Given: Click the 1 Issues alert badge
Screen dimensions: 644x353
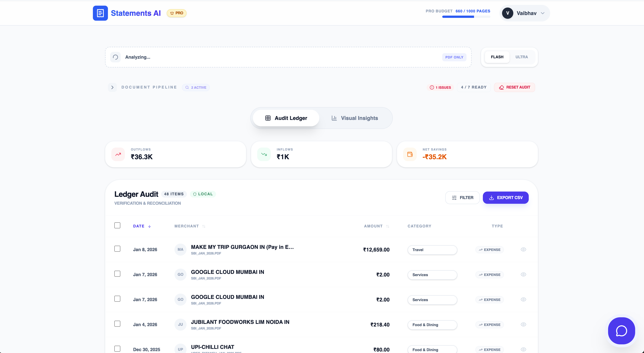Looking at the screenshot, I should click(x=440, y=87).
